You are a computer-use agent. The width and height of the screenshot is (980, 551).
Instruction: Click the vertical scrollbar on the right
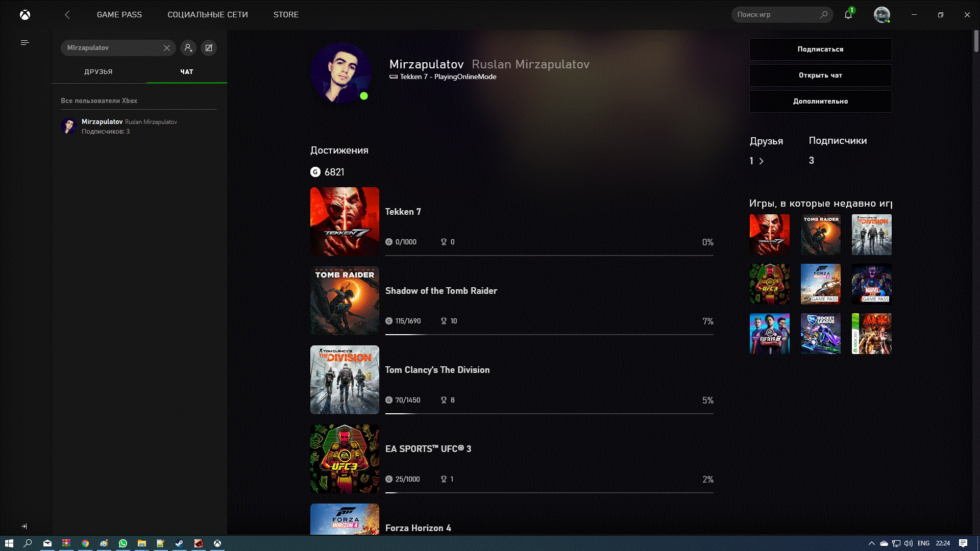point(975,41)
